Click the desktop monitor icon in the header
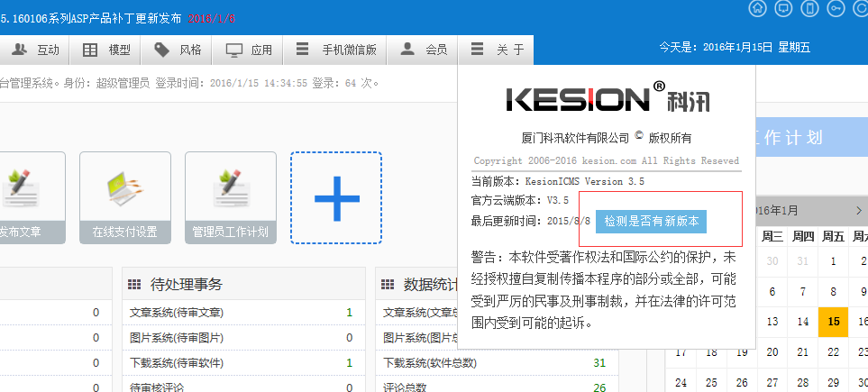868x392 pixels. pyautogui.click(x=784, y=9)
